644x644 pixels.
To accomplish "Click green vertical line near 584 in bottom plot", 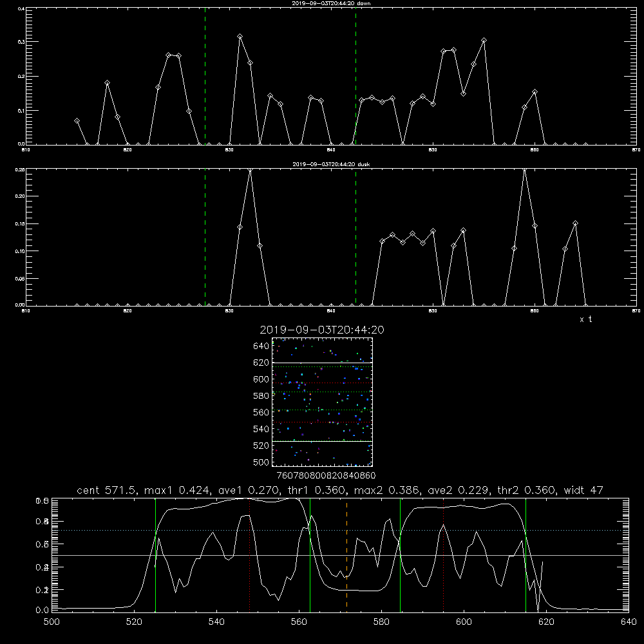I will tap(400, 555).
